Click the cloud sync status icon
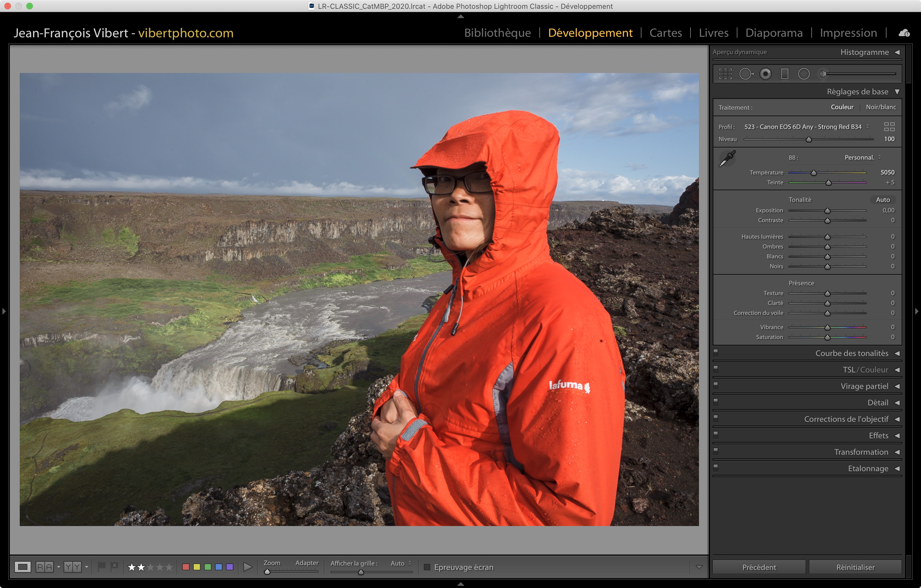This screenshot has width=921, height=588. (904, 33)
